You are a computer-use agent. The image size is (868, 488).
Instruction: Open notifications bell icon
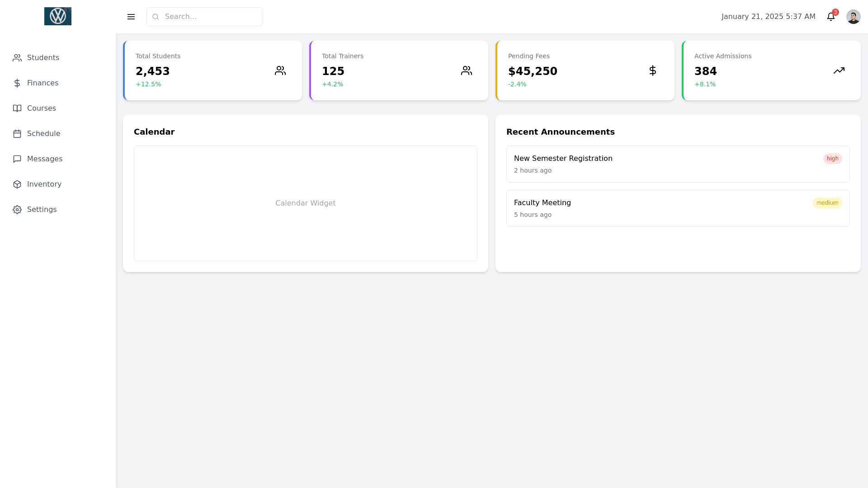click(x=831, y=17)
